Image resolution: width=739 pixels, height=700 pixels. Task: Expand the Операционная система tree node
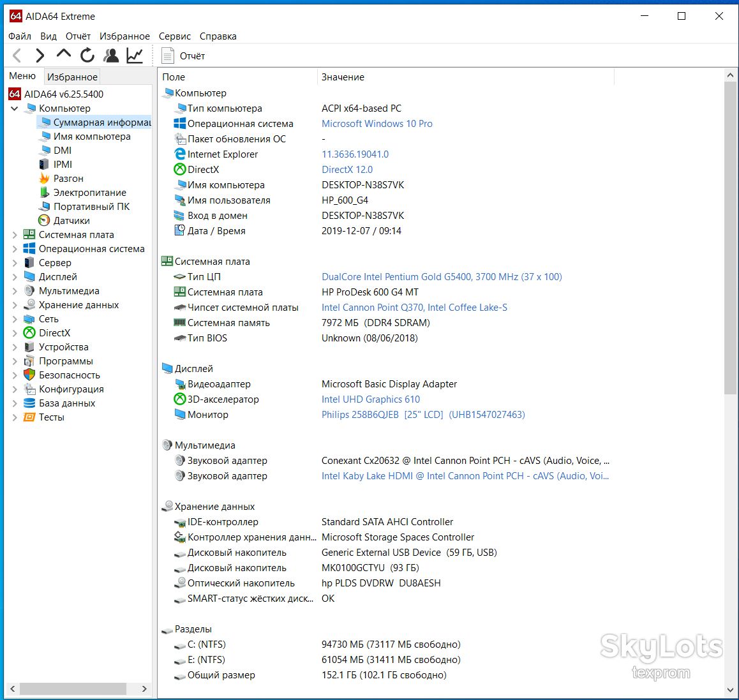[14, 249]
